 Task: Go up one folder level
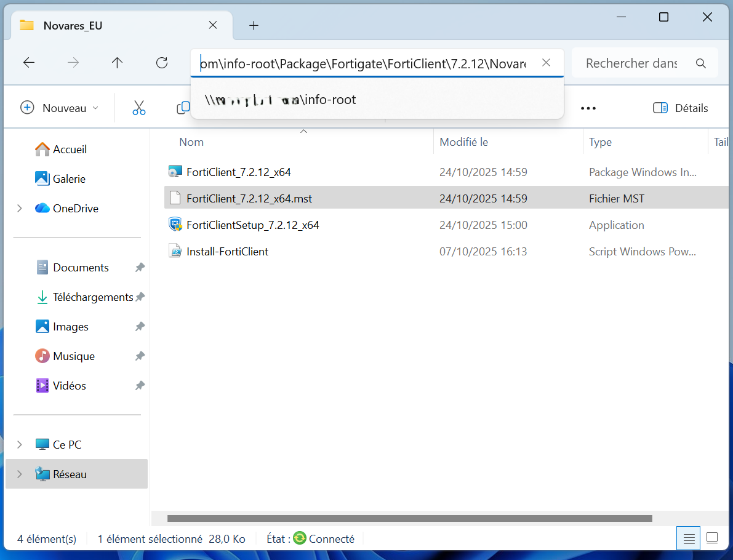pyautogui.click(x=117, y=63)
